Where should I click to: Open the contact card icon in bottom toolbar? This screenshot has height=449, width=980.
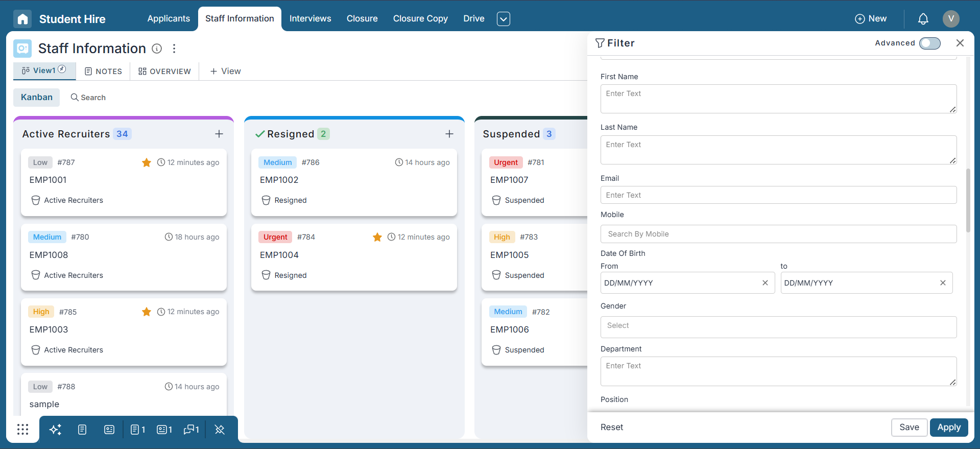point(109,430)
